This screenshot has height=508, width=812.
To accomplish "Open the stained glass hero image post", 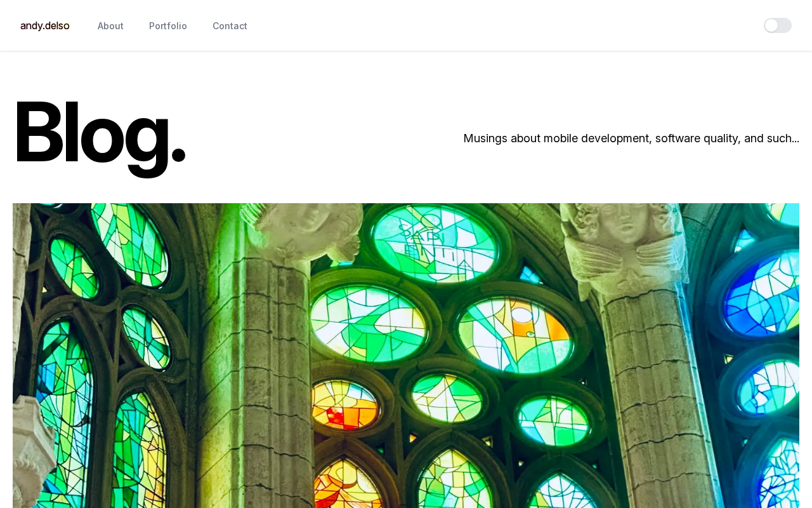I will click(x=406, y=356).
